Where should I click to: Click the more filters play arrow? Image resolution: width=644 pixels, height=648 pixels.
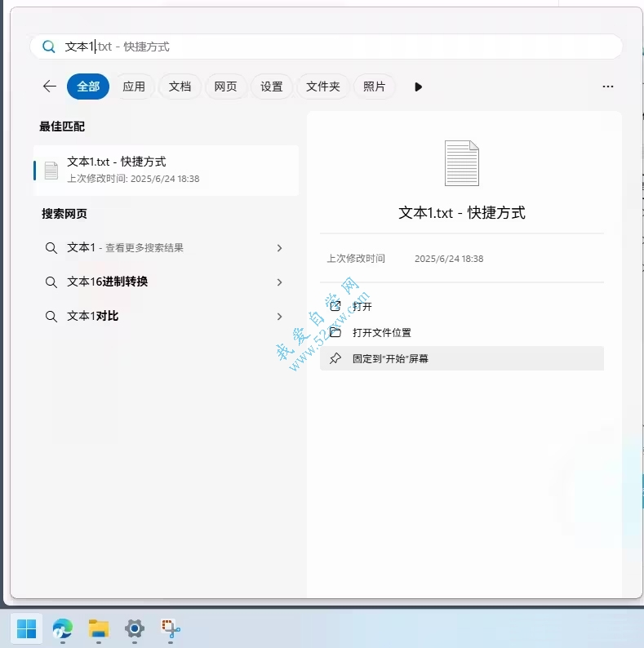click(418, 87)
